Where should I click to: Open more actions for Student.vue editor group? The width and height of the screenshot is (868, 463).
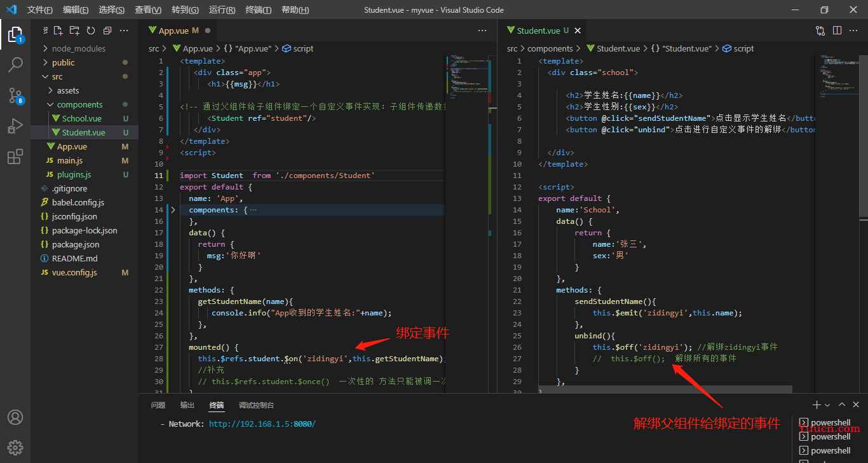(x=853, y=31)
